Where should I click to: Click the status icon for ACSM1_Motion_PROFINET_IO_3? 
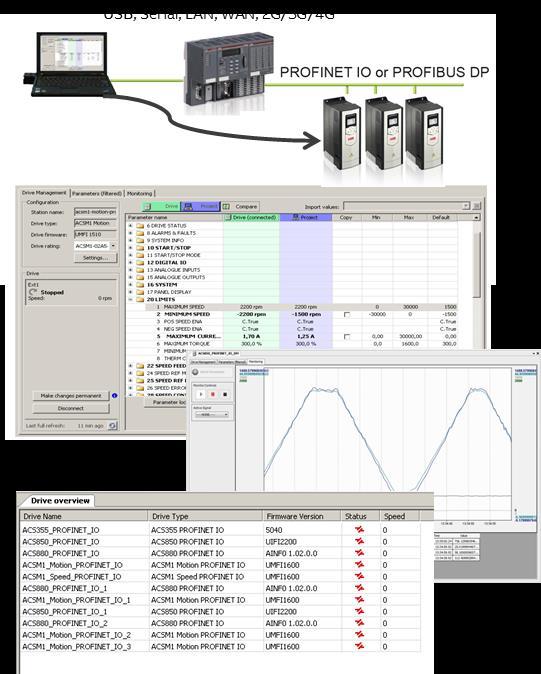click(x=359, y=646)
